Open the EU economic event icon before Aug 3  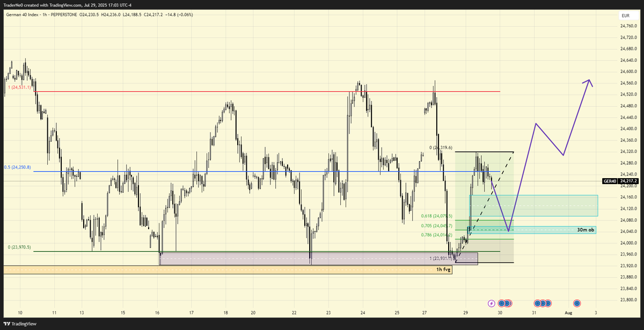577,303
